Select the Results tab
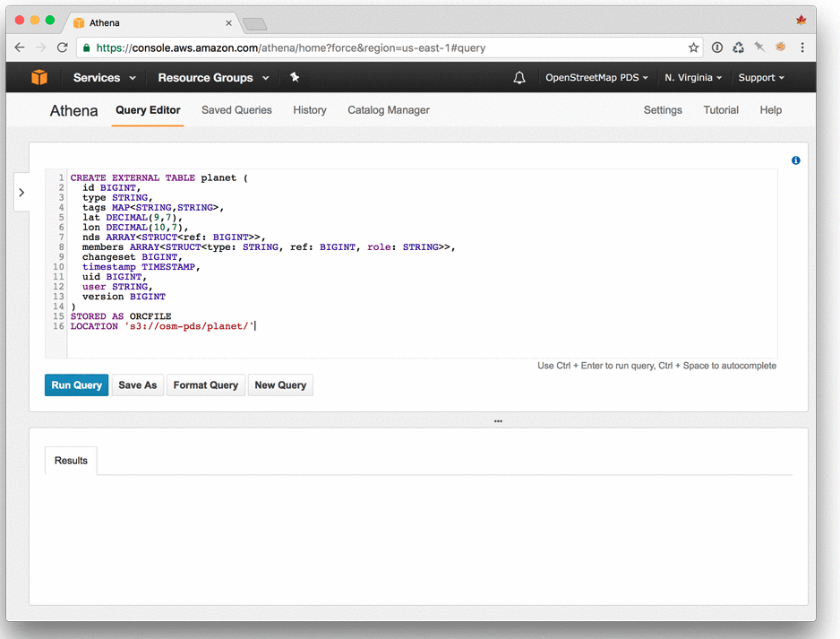This screenshot has height=639, width=840. pyautogui.click(x=71, y=461)
